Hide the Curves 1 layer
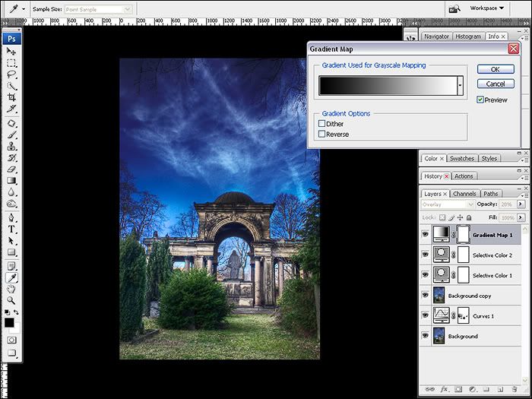Screen dimensions: 532x399 (425, 315)
